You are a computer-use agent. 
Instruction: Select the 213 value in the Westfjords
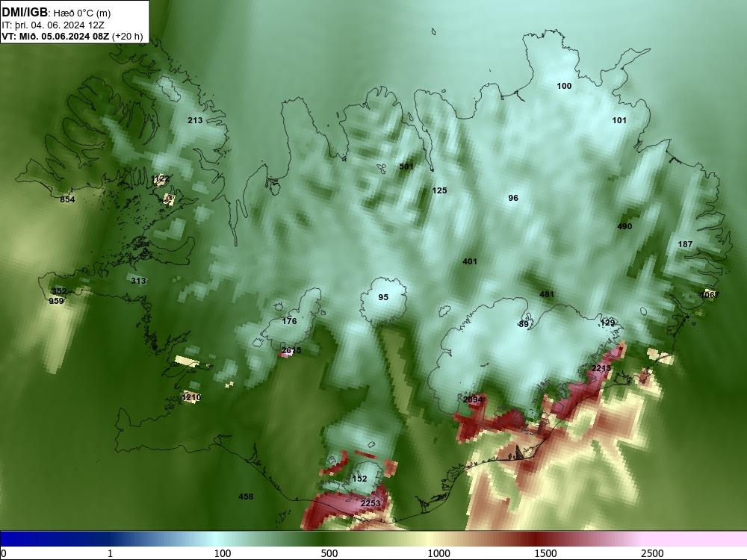195,120
